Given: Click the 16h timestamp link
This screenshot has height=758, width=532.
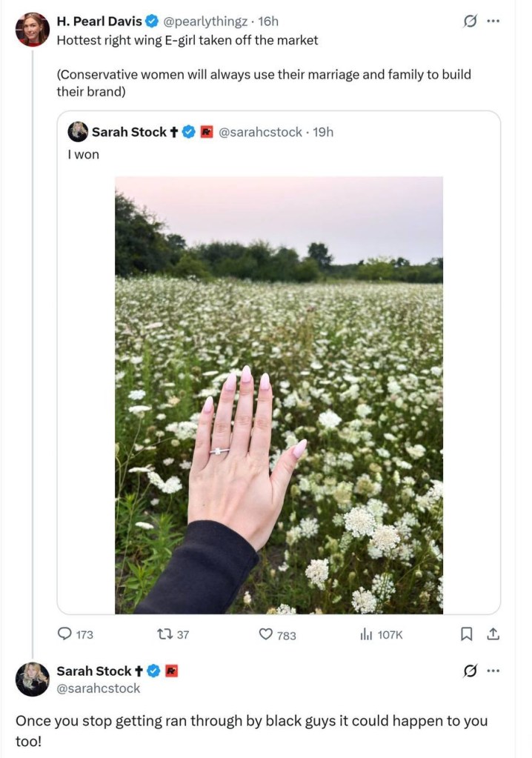Looking at the screenshot, I should pyautogui.click(x=268, y=21).
